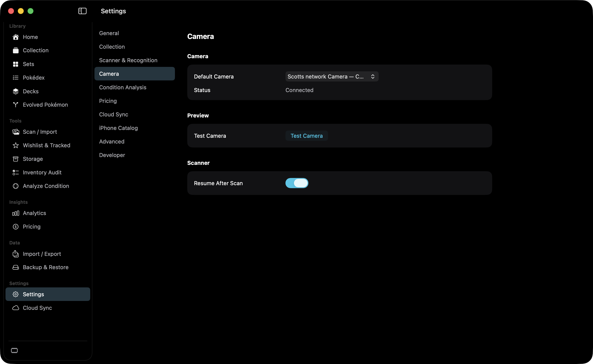Image resolution: width=593 pixels, height=364 pixels.
Task: Go to Scanner & Recognition settings
Action: pos(135,60)
